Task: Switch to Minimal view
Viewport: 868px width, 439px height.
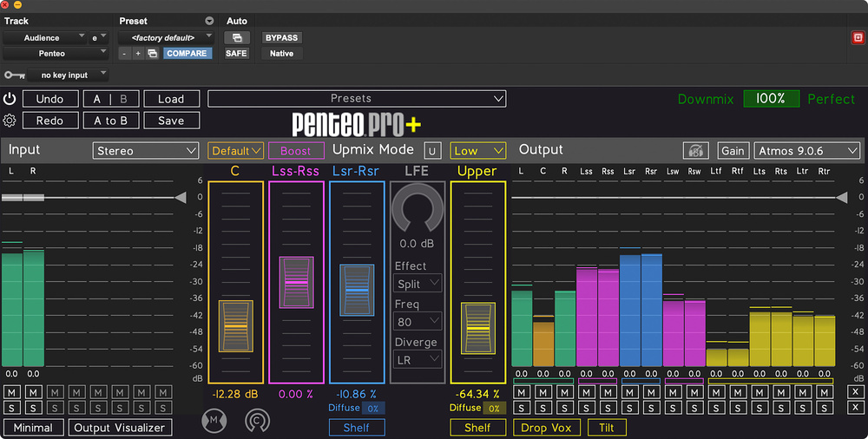Action: click(33, 428)
